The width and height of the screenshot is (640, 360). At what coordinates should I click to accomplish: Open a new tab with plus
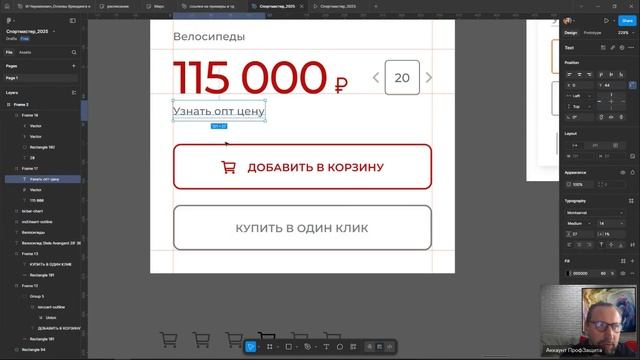pos(376,7)
